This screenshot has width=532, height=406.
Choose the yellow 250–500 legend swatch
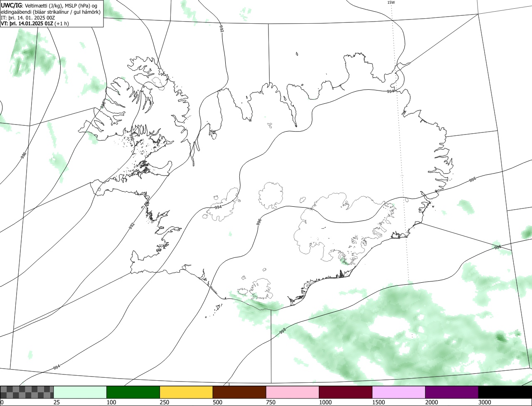(186, 392)
